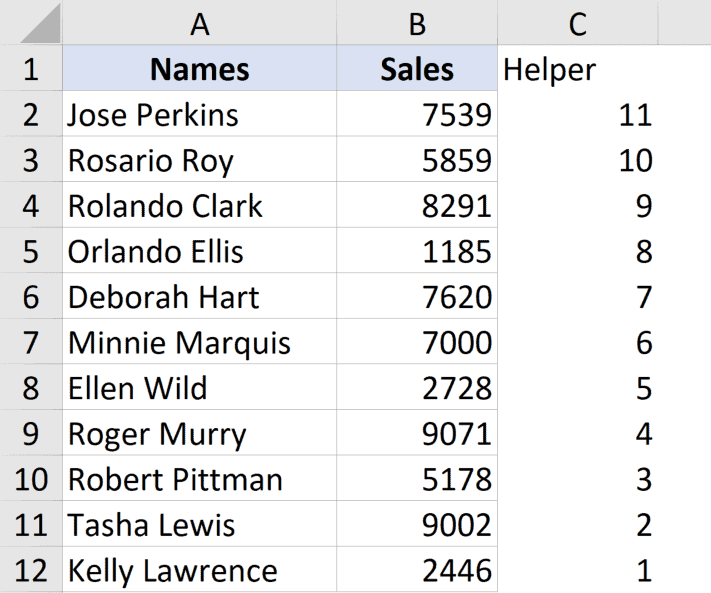Click the Select All corner triangle
Viewport: 711px width, 593px height.
tap(38, 23)
